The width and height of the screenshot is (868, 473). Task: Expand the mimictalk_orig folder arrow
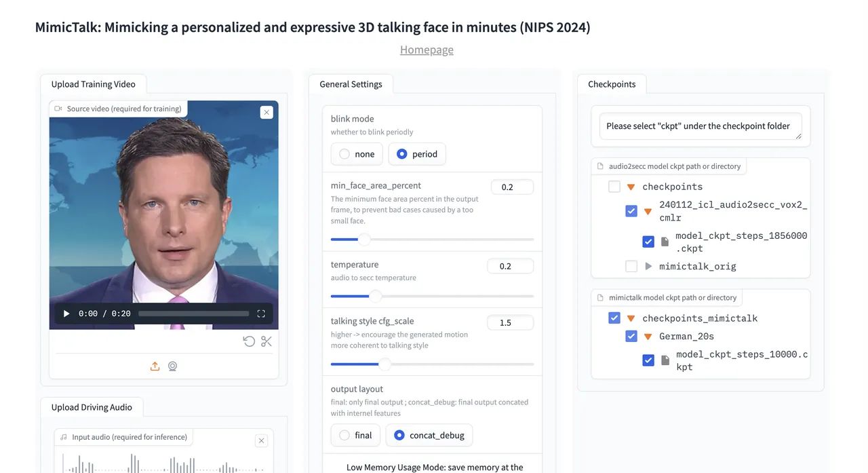pyautogui.click(x=648, y=267)
